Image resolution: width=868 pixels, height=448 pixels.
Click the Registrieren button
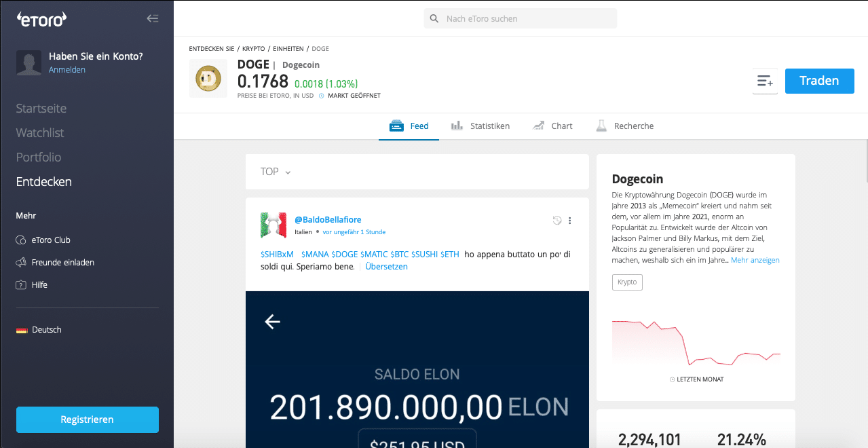[x=88, y=419]
